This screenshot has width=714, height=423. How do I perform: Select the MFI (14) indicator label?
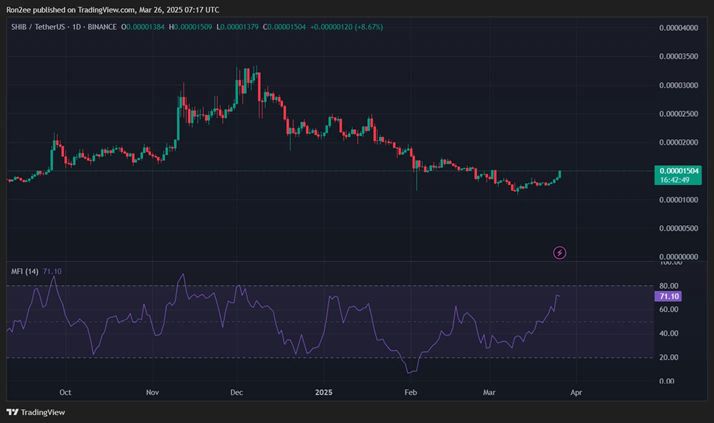coord(26,272)
